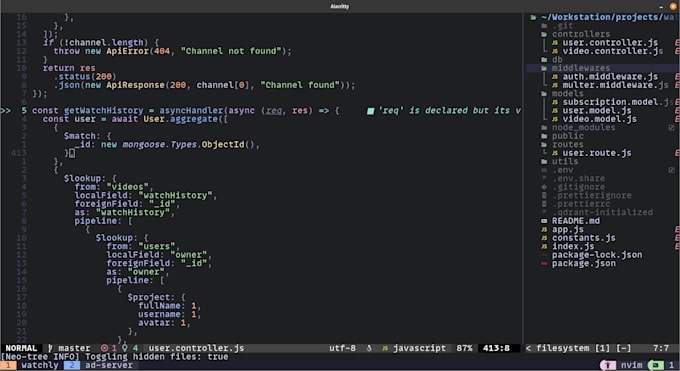
Task: Switch to tmux window 1 watchly
Action: tap(32, 365)
